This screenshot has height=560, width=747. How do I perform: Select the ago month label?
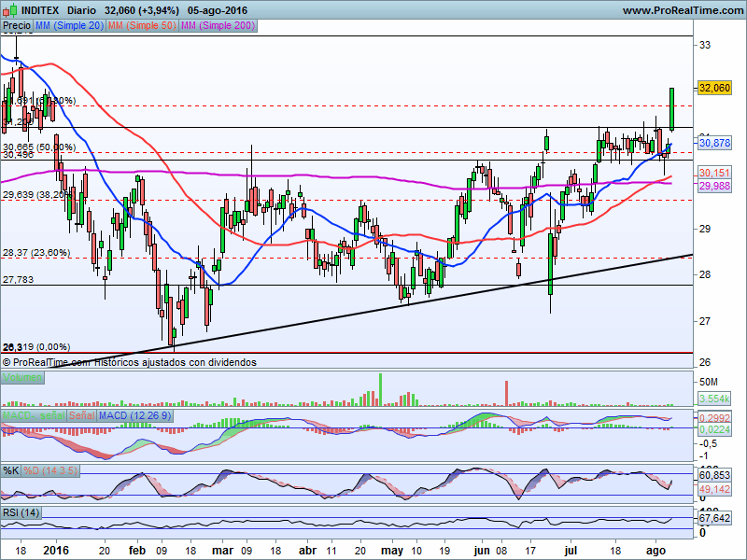[655, 551]
